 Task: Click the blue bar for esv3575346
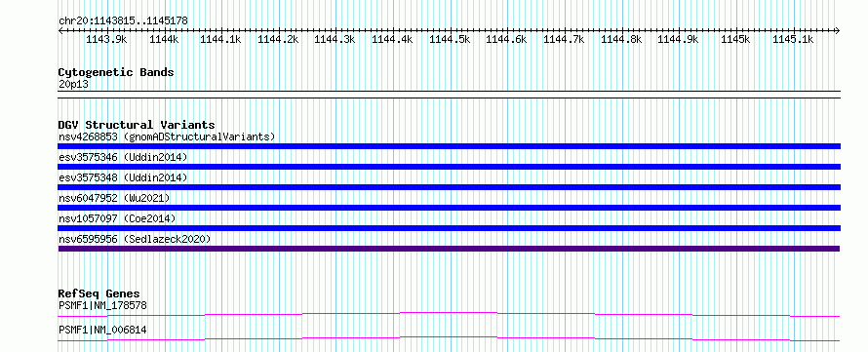449,167
